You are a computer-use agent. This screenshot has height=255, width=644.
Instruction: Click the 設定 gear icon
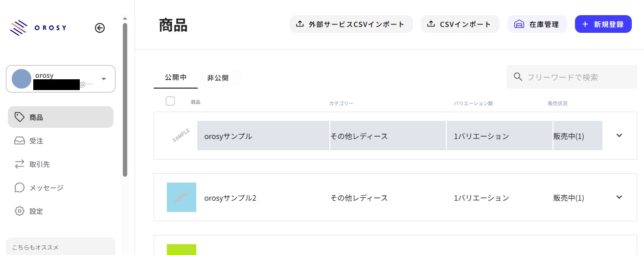click(x=20, y=211)
